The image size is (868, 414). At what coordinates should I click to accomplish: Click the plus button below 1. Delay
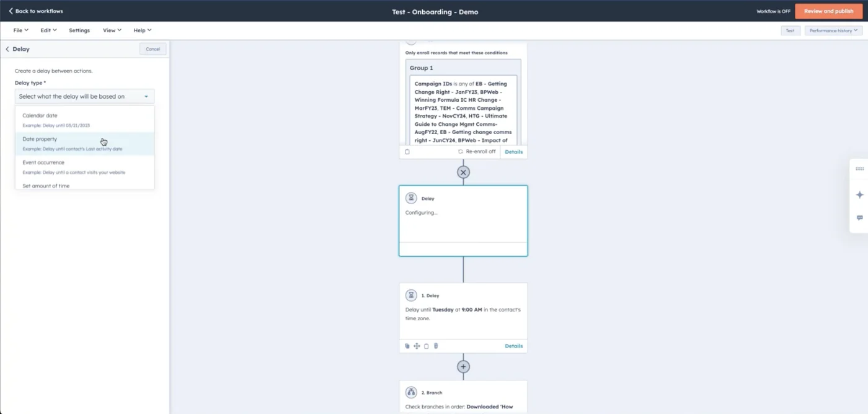(463, 367)
